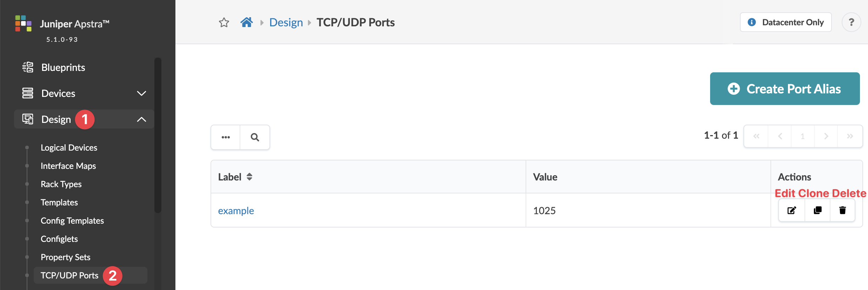Select Logical Devices in Design menu

pyautogui.click(x=69, y=147)
